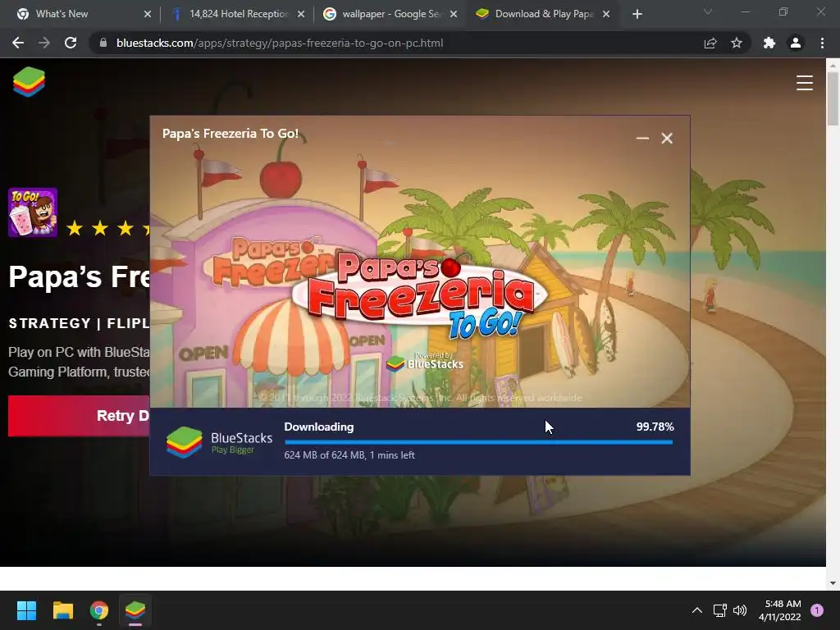Screen dimensions: 840x630
Task: Click the Papa's Freezeria To Go app icon
Action: (x=33, y=212)
